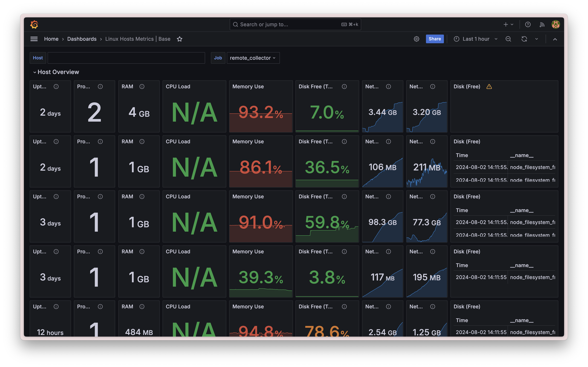Collapse the Host Overview row
The height and width of the screenshot is (367, 588).
(x=35, y=72)
